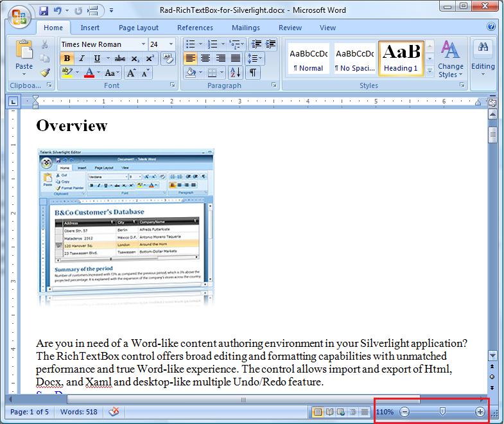This screenshot has width=504, height=424.
Task: Switch to Outline view
Action: [x=352, y=412]
